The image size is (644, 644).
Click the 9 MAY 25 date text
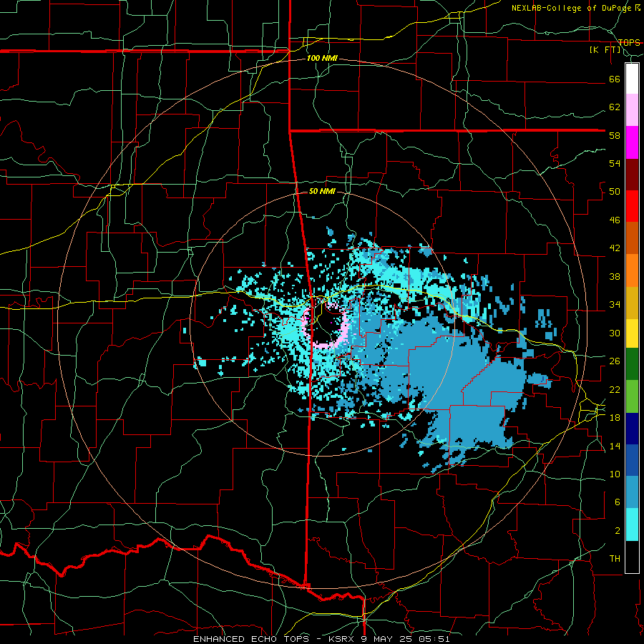coord(388,639)
